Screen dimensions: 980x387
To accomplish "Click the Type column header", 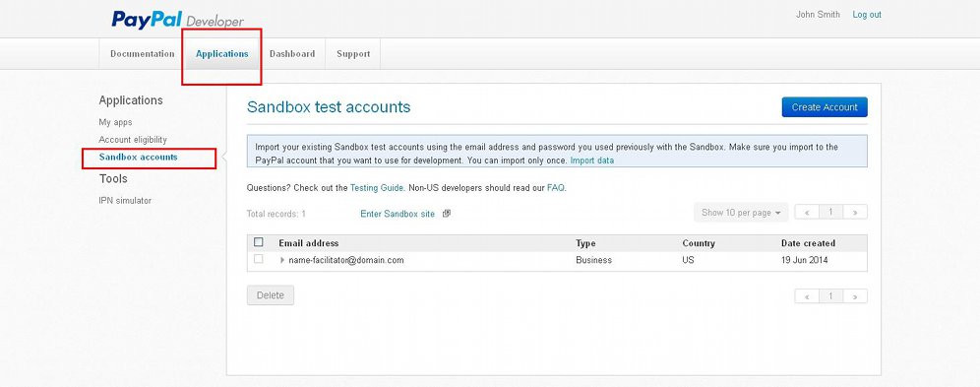I will pos(585,243).
